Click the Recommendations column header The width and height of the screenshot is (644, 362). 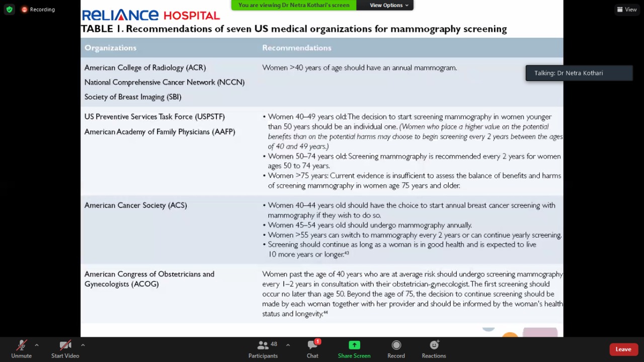(x=296, y=48)
